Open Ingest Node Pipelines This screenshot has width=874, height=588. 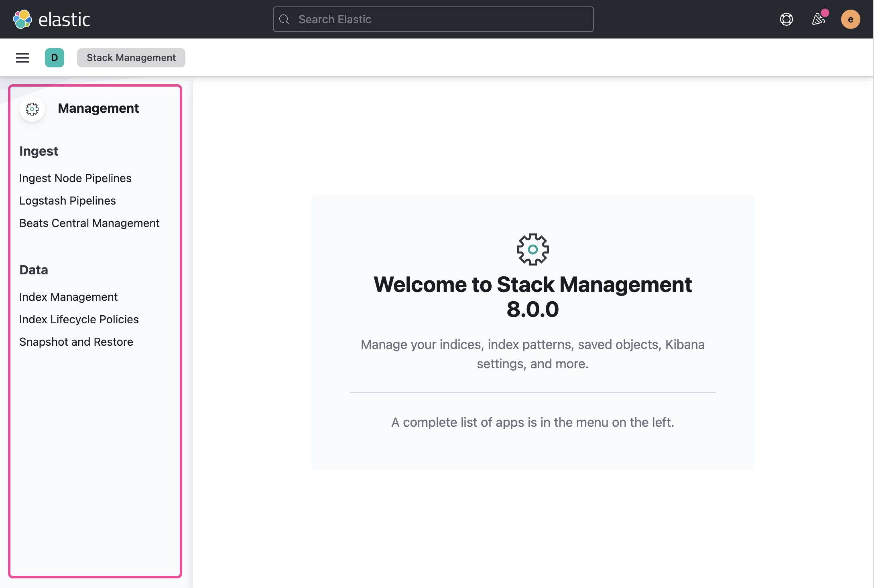[75, 178]
